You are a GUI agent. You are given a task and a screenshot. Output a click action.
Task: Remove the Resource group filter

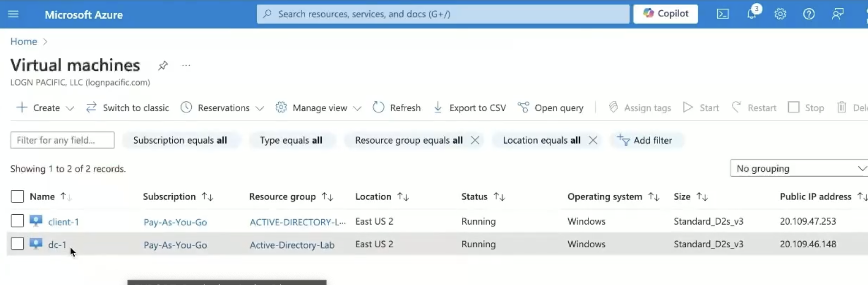pyautogui.click(x=475, y=141)
